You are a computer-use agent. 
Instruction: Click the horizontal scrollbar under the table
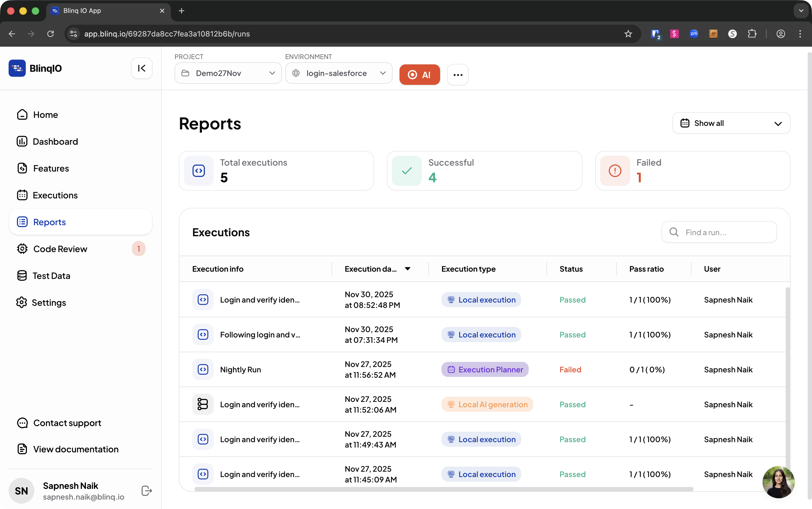click(443, 489)
